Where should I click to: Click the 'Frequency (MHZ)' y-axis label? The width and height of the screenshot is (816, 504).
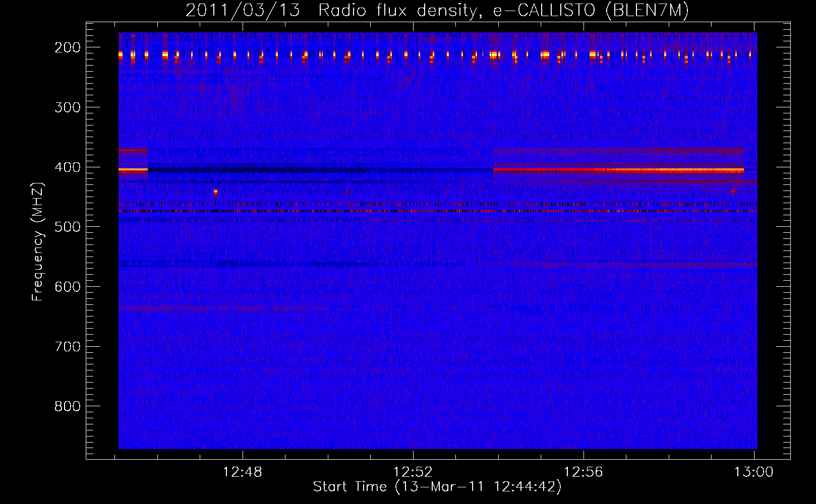38,241
